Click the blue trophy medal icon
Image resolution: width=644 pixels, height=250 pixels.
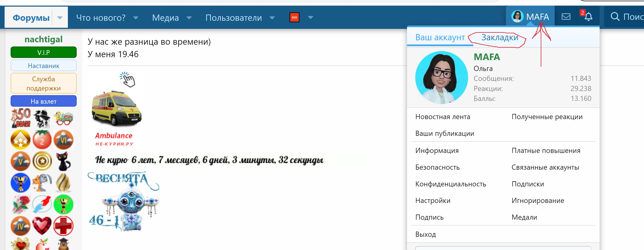21,183
